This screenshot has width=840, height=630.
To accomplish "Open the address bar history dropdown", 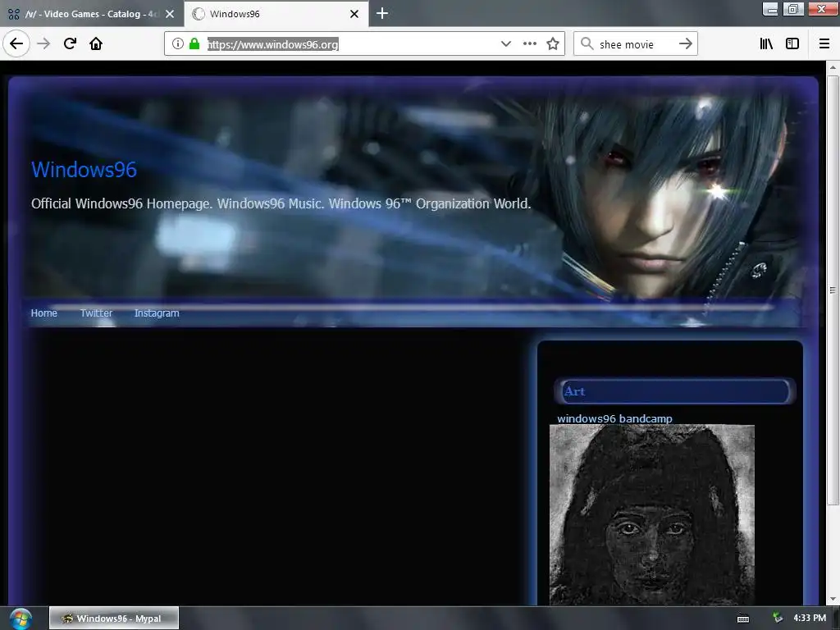I will click(x=505, y=44).
